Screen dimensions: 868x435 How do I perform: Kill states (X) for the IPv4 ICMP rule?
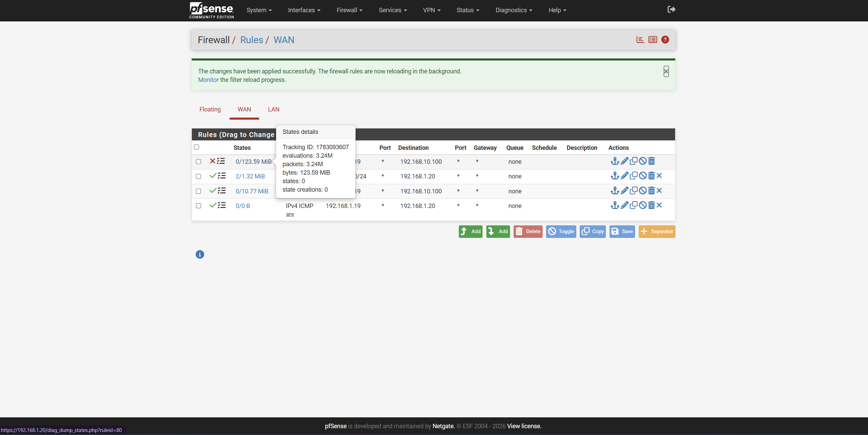[659, 205]
